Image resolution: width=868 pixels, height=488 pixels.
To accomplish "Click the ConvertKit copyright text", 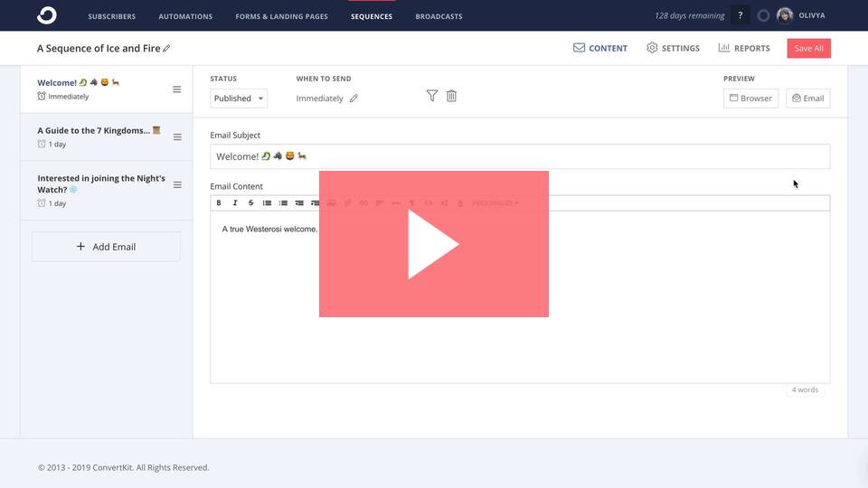I will coord(124,467).
